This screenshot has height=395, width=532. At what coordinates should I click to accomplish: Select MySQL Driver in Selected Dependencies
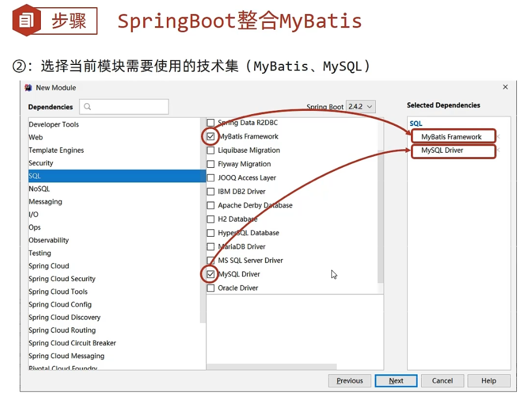click(442, 150)
